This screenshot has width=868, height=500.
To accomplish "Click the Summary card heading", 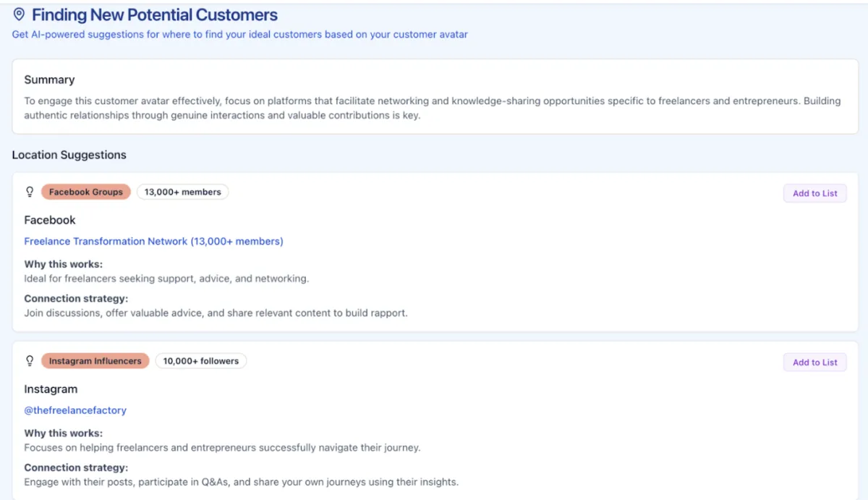I will click(x=49, y=80).
